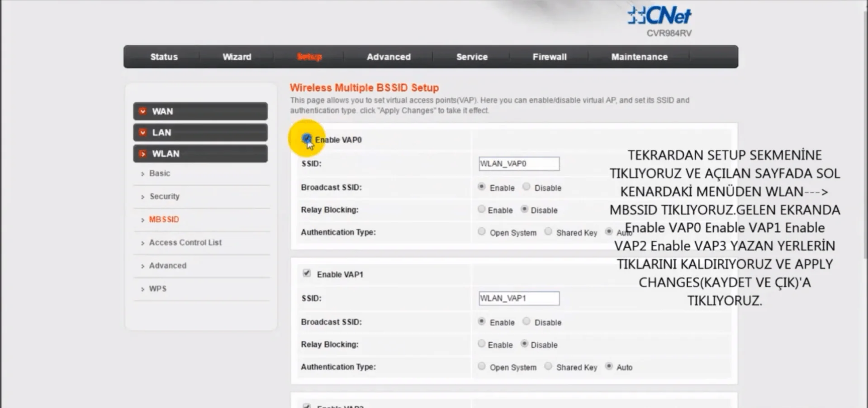Screen dimensions: 868x408
Task: Uncheck the Enable VAP0 checkbox
Action: pyautogui.click(x=307, y=139)
